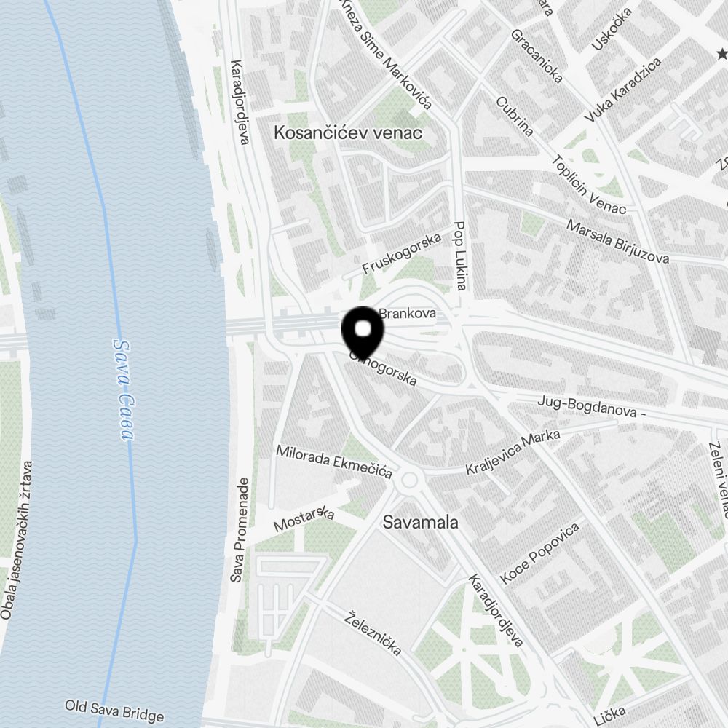Screen dimensions: 728x728
Task: Click the Old Sava Bridge label
Action: click(x=114, y=711)
